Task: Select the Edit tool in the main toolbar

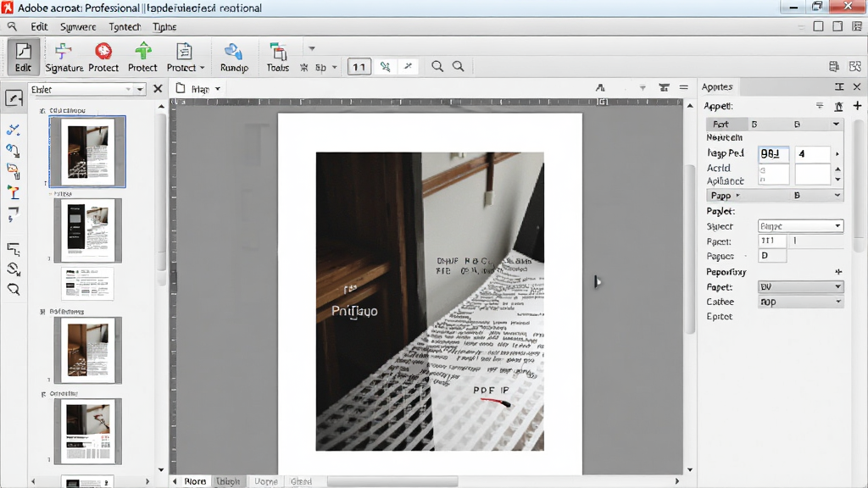Action: 23,57
